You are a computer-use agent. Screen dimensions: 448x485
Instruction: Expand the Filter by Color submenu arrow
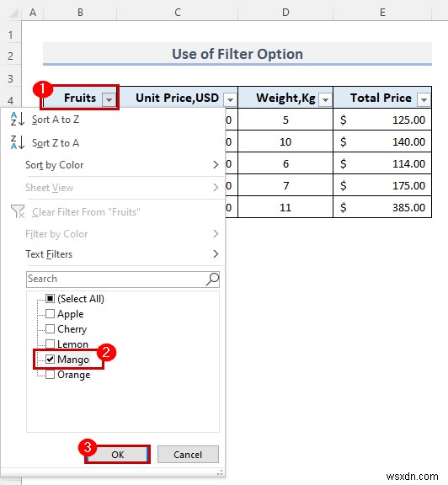tap(216, 234)
